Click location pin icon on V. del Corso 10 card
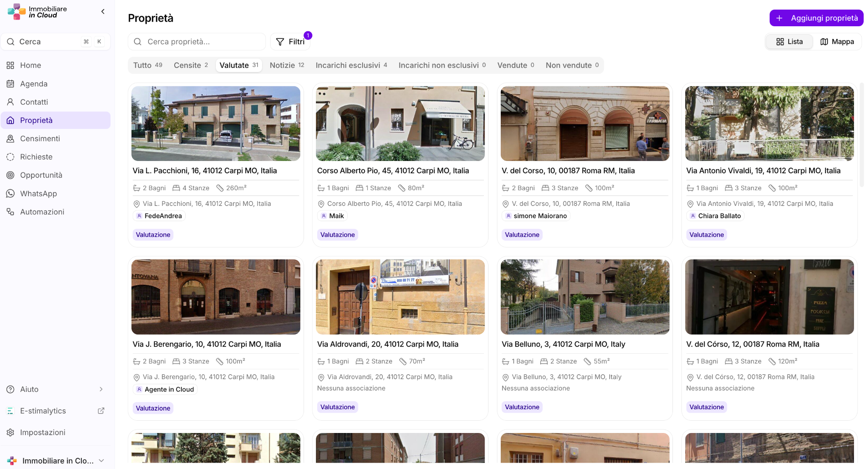 tap(505, 204)
